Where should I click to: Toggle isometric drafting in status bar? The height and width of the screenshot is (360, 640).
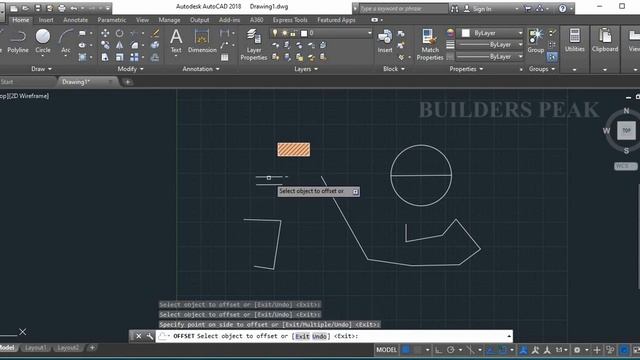click(x=470, y=350)
